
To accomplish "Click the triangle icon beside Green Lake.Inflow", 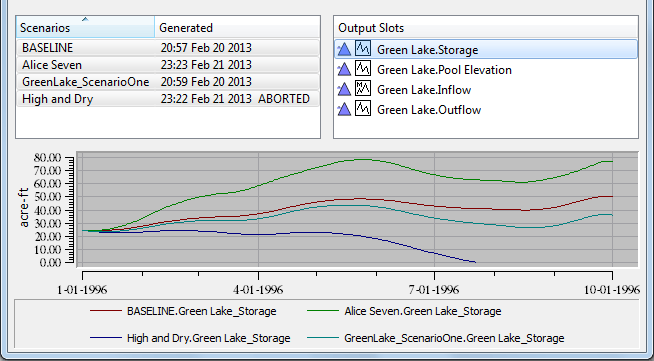I will tap(344, 89).
